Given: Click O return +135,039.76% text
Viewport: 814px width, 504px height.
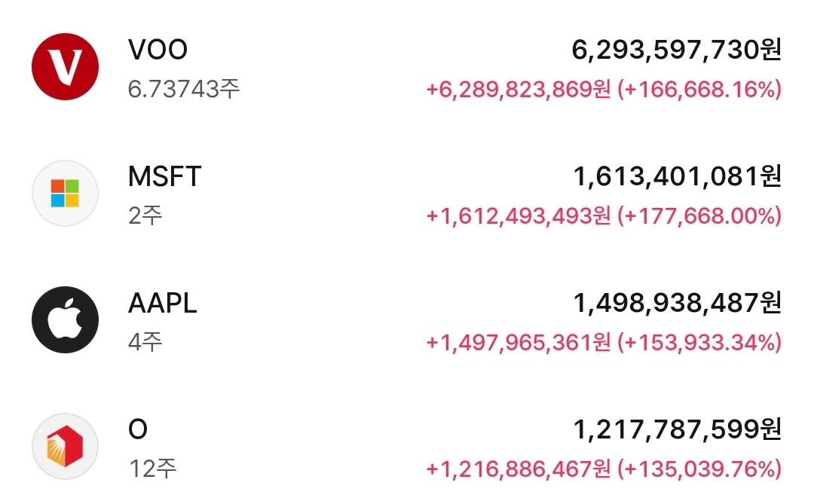Looking at the screenshot, I should click(x=699, y=469).
